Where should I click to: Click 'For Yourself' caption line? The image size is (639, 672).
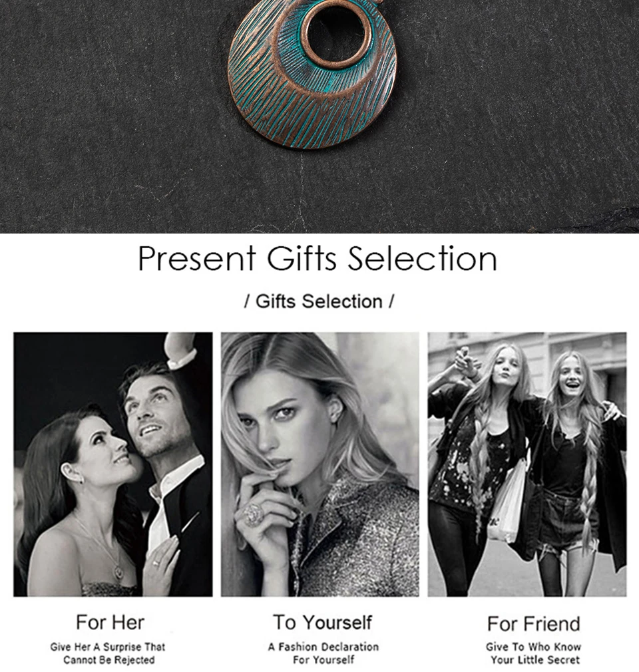coord(323,659)
